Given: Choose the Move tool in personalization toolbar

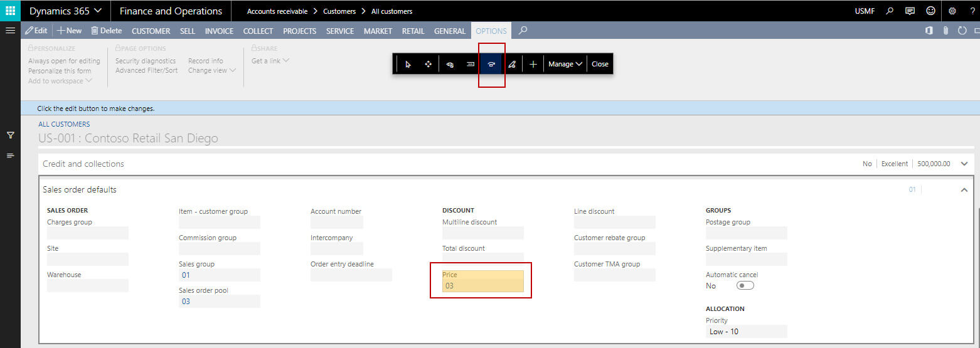Looking at the screenshot, I should 429,64.
